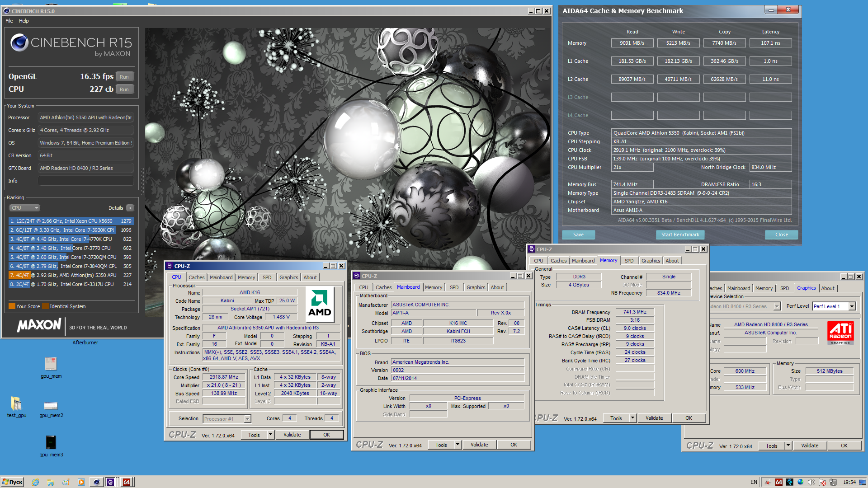
Task: Click the Info field in Cinebench
Action: 86,181
